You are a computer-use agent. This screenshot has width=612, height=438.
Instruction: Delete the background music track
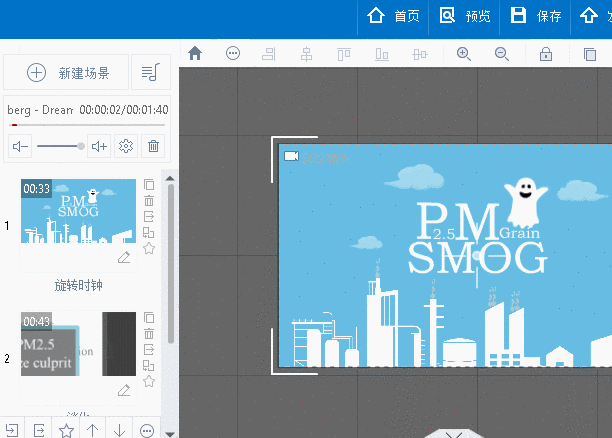(x=153, y=147)
